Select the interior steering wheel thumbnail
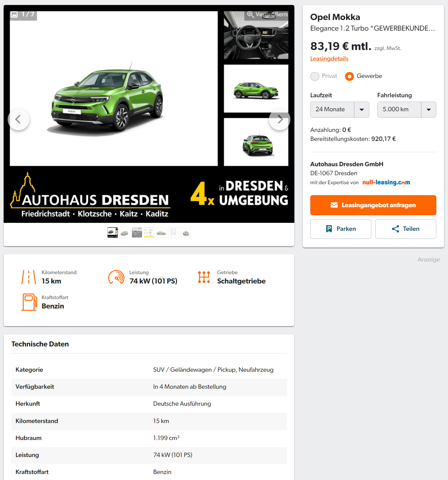This screenshot has width=448, height=480. pos(256,35)
